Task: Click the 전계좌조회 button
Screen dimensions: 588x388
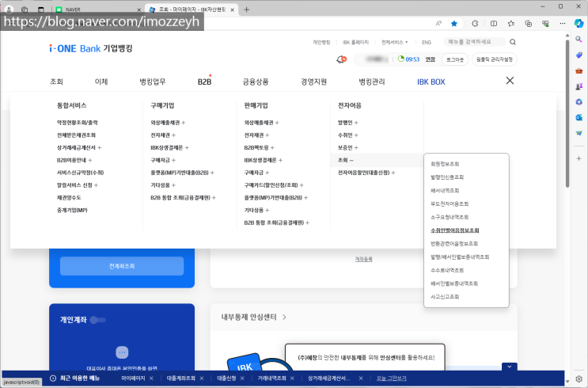Action: coord(122,266)
